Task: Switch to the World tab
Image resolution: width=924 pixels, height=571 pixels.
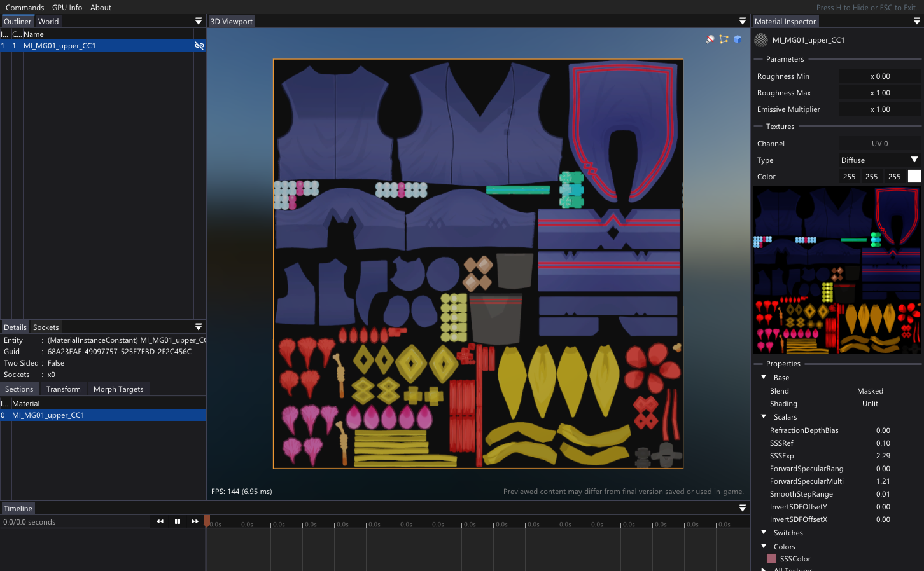Action: pos(48,22)
